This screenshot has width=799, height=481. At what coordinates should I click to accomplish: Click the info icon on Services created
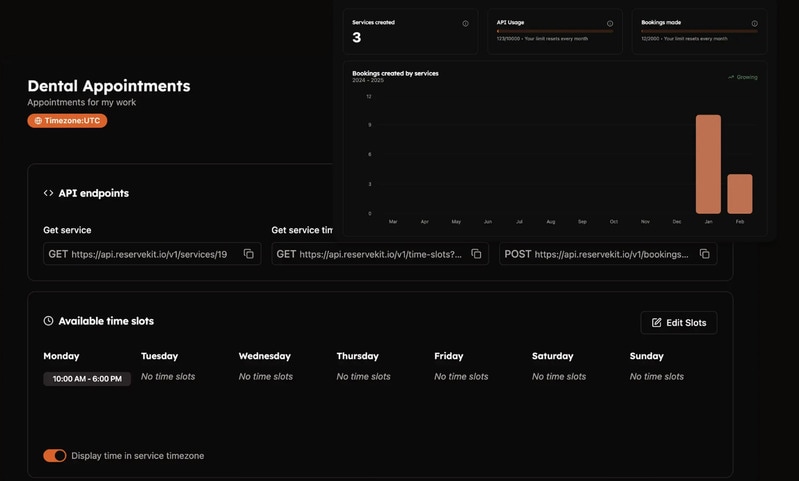[x=465, y=23]
